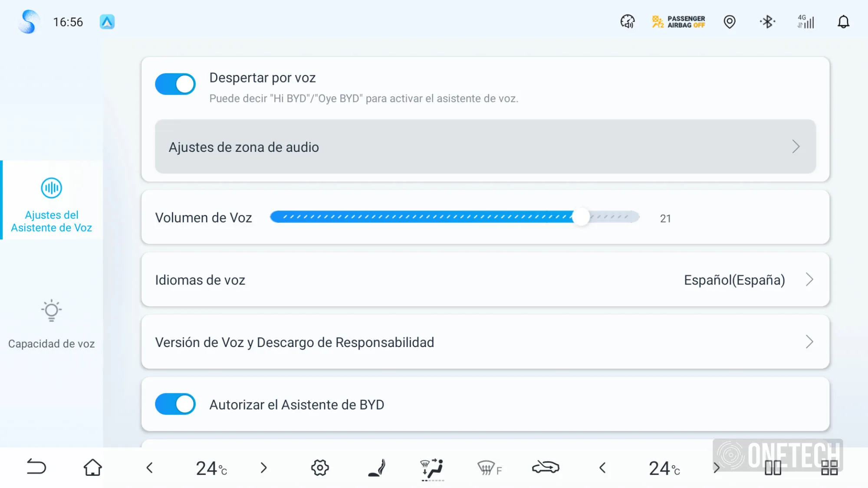Tap the air recirculation car icon
The image size is (868, 488).
546,467
